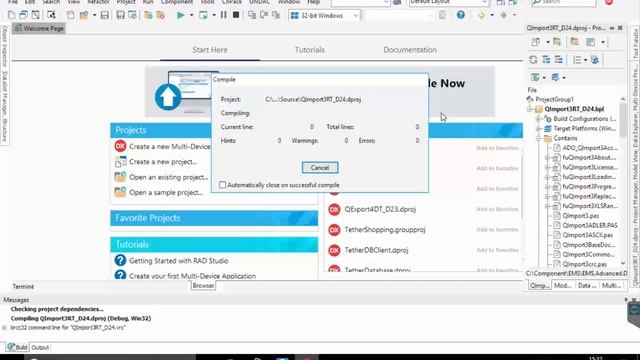The height and width of the screenshot is (360, 640).
Task: Switch to the Build messages tab
Action: pyautogui.click(x=17, y=347)
